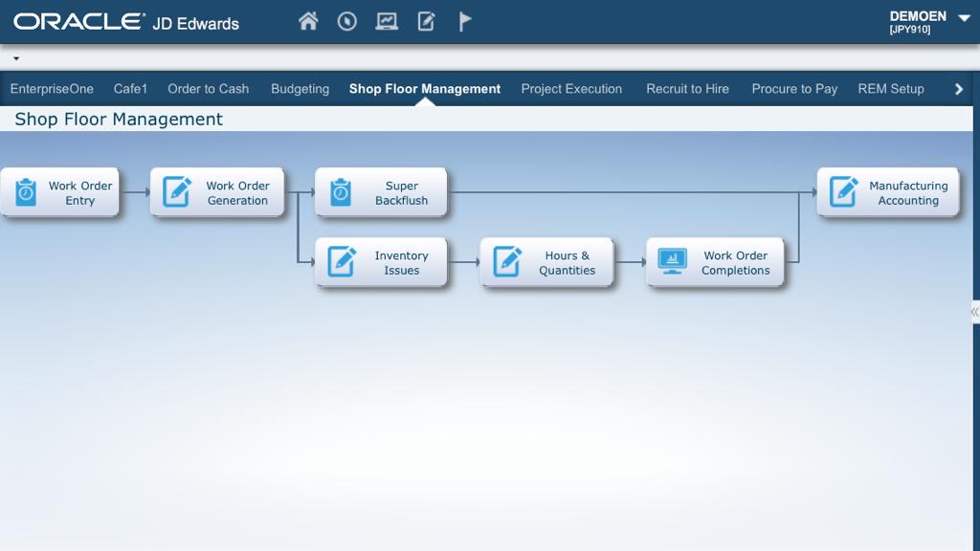Click the DEMOEN user name
This screenshot has width=980, height=551.
point(918,16)
